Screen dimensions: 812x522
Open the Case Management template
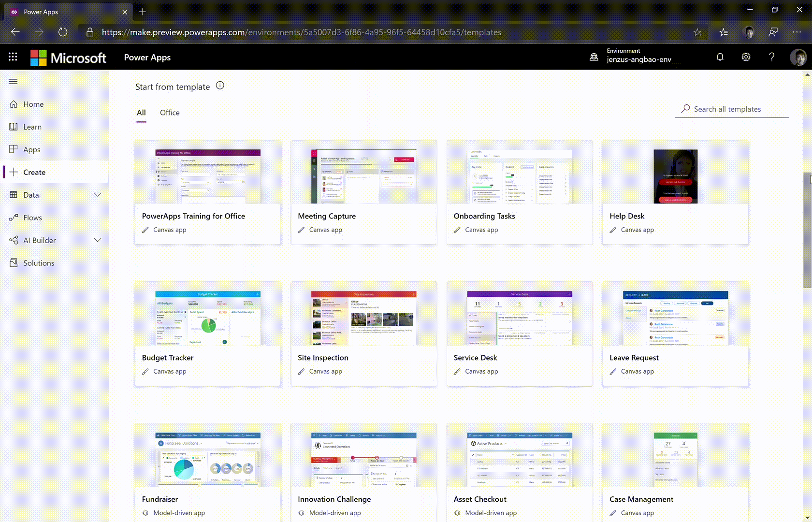tap(676, 473)
